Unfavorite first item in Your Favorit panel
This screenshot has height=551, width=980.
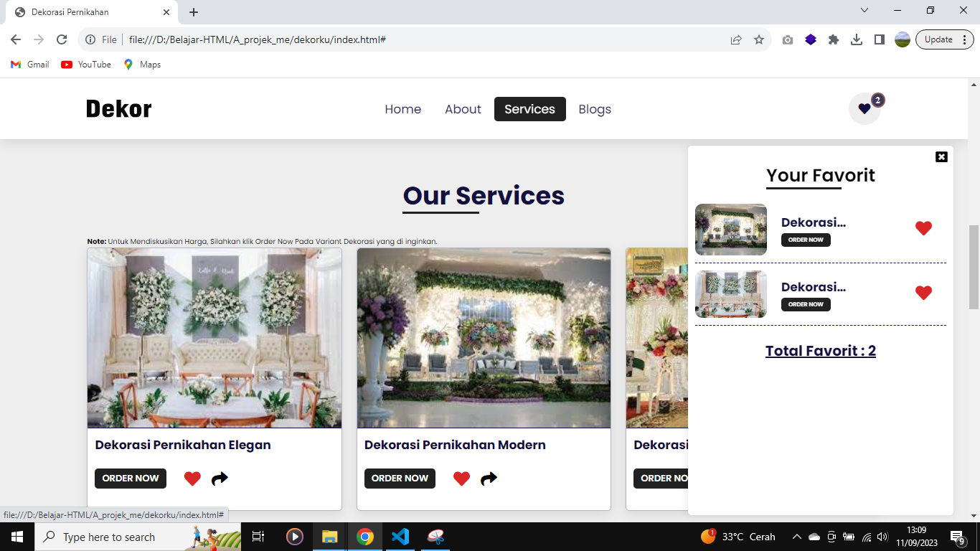point(923,228)
